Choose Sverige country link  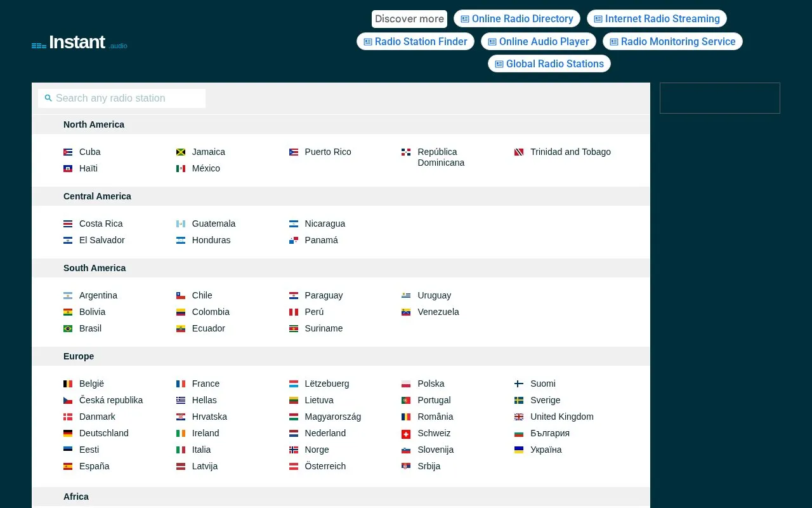click(546, 401)
